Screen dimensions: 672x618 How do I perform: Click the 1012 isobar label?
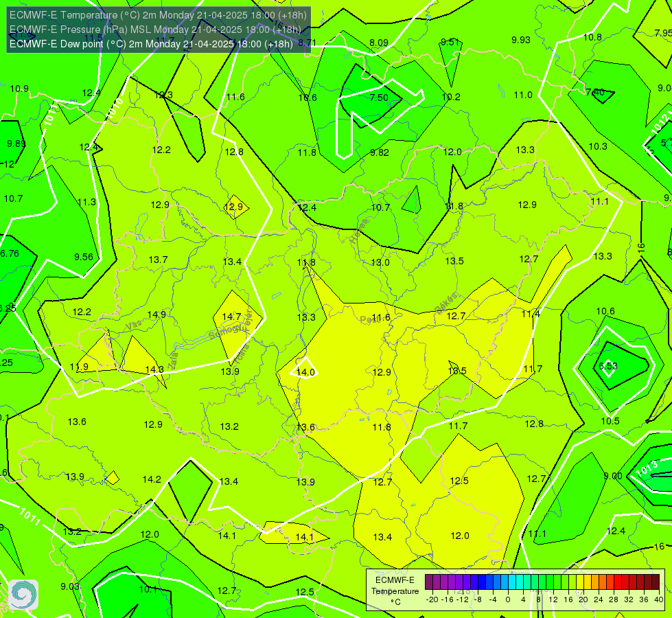pos(660,124)
